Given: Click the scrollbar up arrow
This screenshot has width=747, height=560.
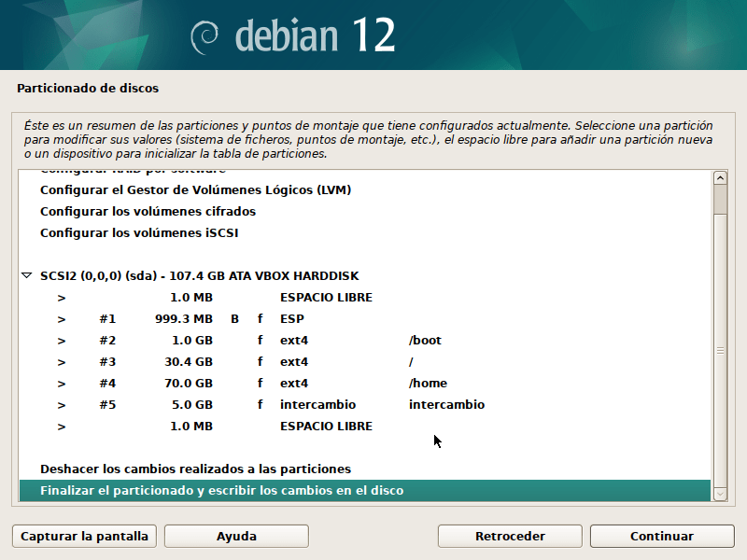Looking at the screenshot, I should click(720, 178).
